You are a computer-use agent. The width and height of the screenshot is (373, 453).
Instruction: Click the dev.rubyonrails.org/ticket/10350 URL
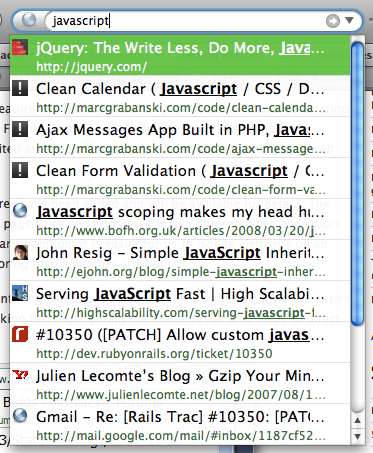[154, 354]
